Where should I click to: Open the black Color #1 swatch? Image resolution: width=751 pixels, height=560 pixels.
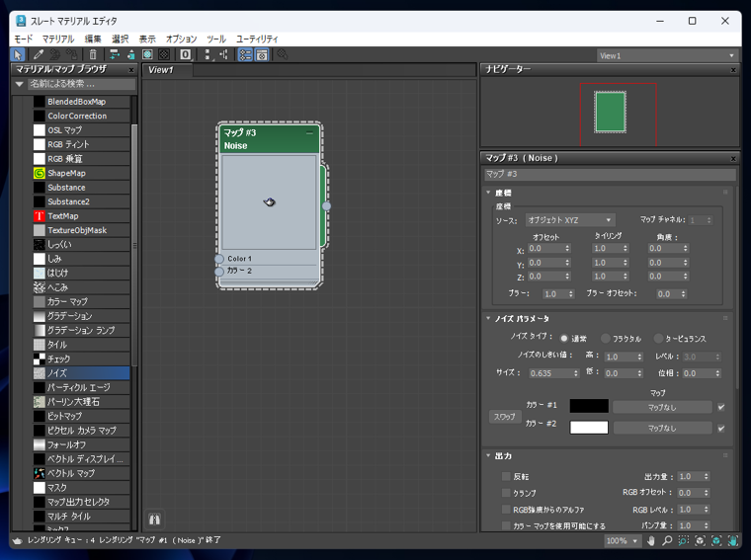pyautogui.click(x=589, y=406)
